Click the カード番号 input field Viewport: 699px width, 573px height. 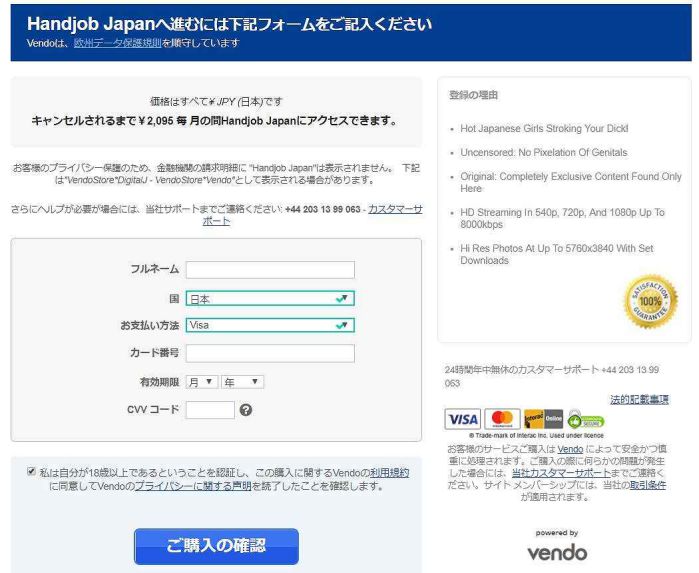pyautogui.click(x=270, y=353)
